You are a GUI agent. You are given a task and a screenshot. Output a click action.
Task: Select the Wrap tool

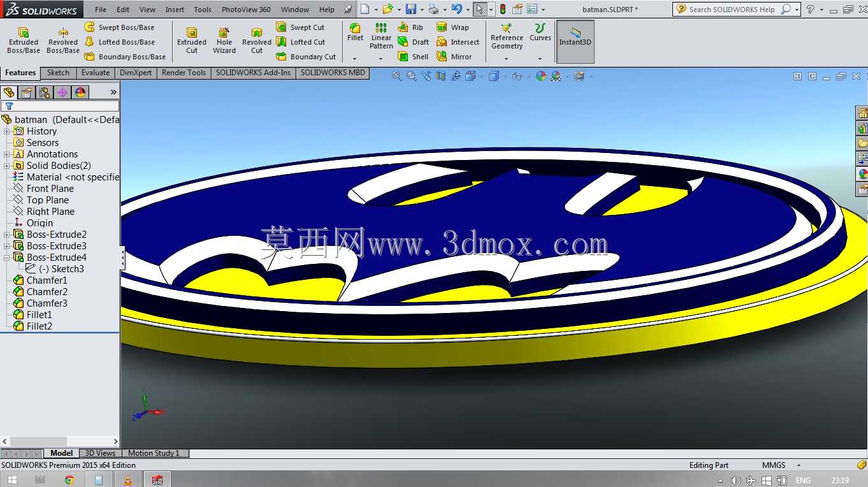pyautogui.click(x=452, y=27)
